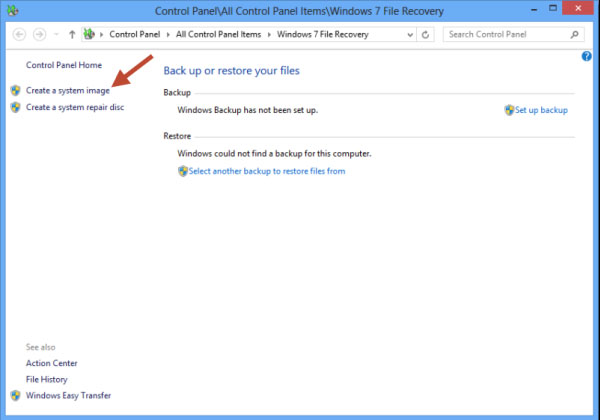Image resolution: width=600 pixels, height=420 pixels.
Task: Click the window icon in the title bar
Action: click(13, 11)
